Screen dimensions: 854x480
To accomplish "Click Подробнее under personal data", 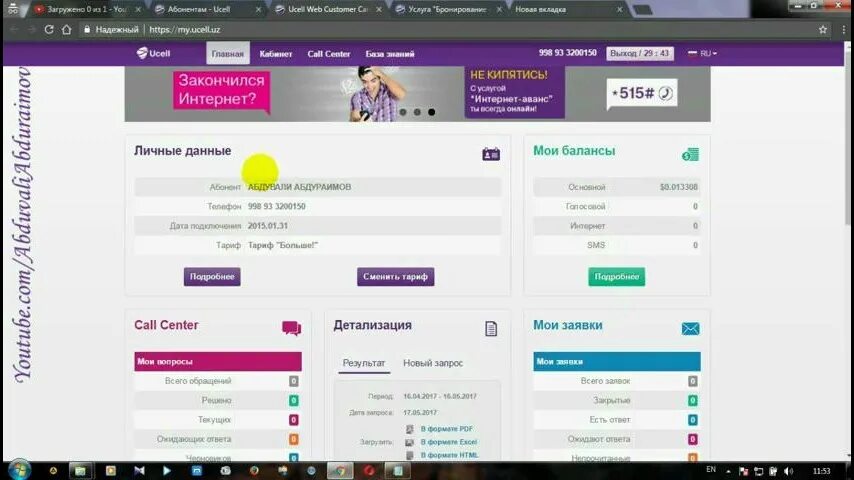I will coord(212,276).
